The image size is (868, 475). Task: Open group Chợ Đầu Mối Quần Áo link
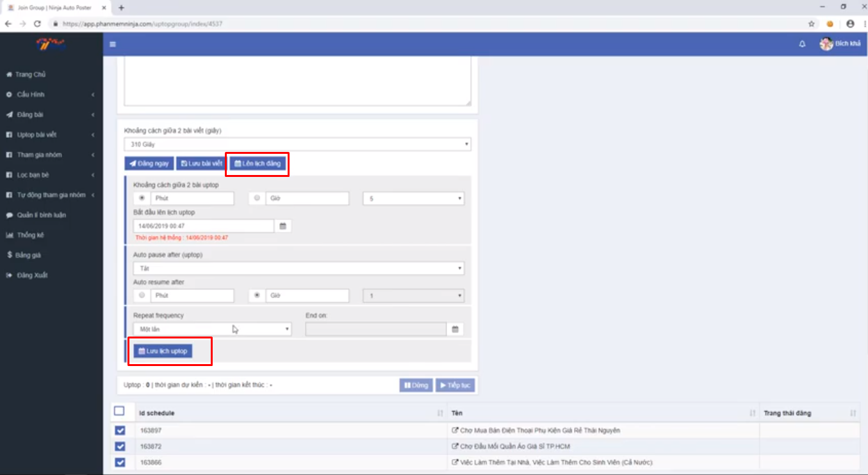514,446
